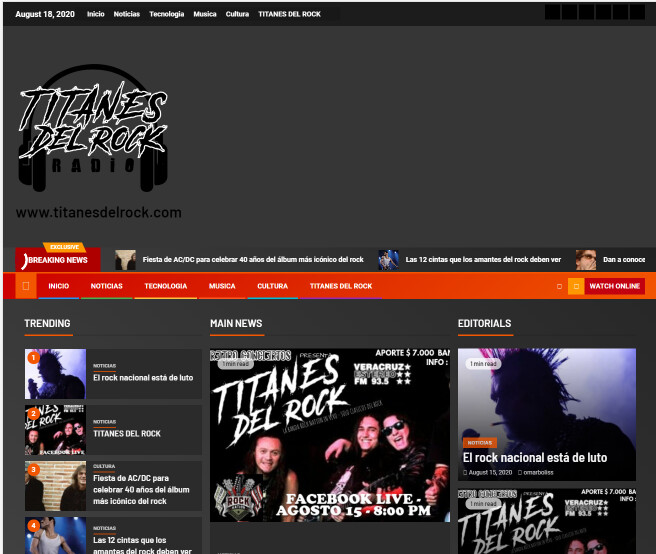Click the face thumbnail beside 'Dan a conoce'
This screenshot has height=554, width=656.
pos(586,260)
